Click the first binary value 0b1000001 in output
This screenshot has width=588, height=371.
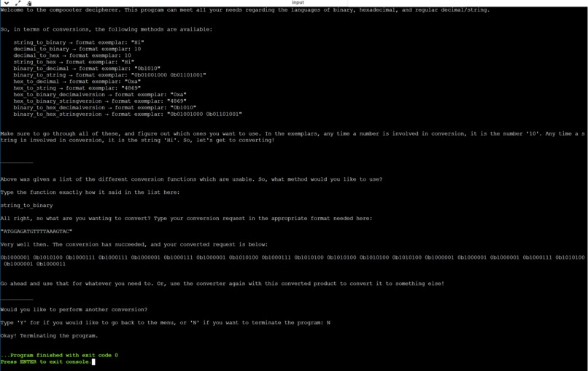tap(15, 257)
